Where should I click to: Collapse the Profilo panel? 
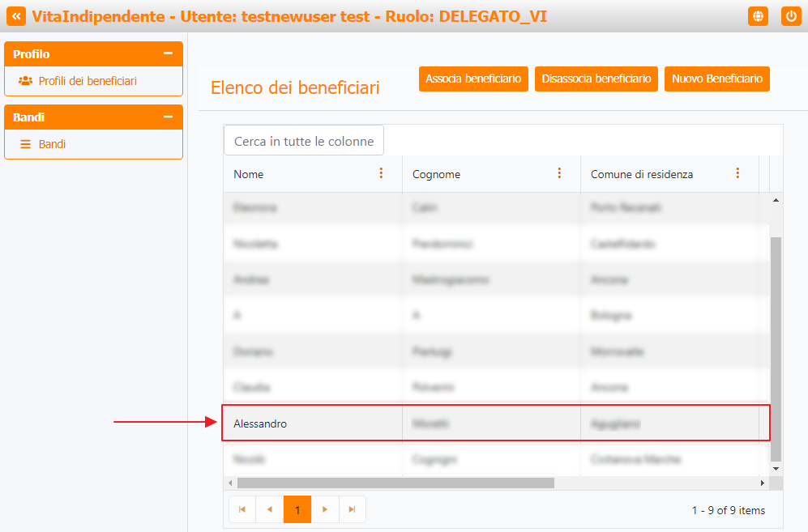pos(168,53)
